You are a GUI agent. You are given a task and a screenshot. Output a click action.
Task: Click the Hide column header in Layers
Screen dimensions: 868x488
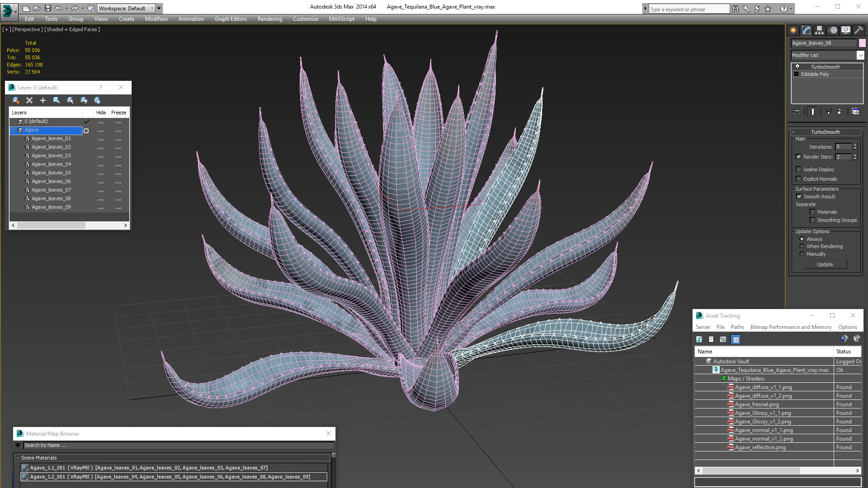coord(101,113)
